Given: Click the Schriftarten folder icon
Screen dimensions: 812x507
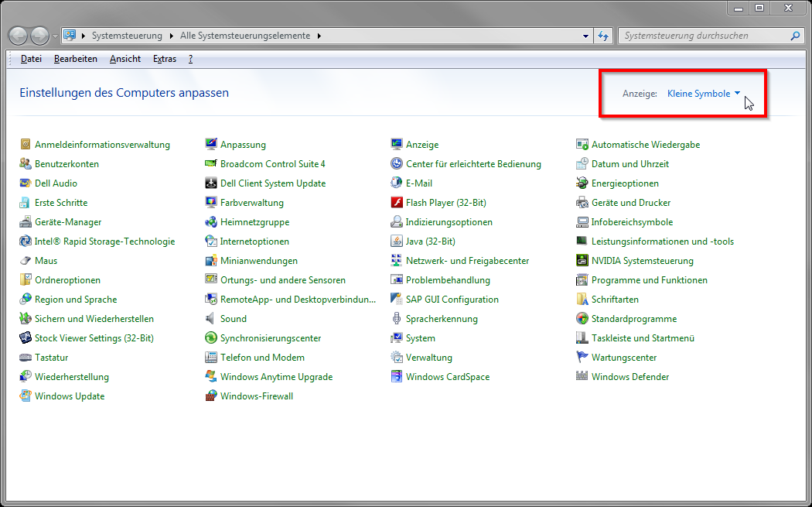Looking at the screenshot, I should coord(582,300).
